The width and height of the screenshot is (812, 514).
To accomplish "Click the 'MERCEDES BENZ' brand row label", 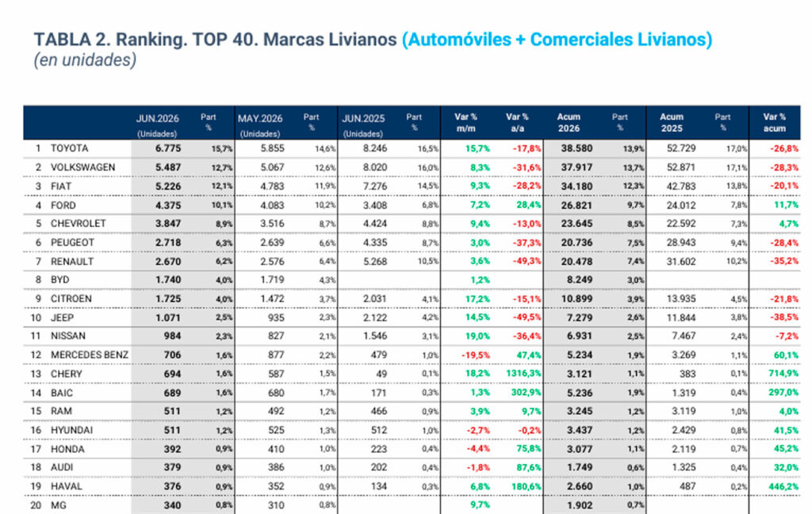I will point(90,355).
